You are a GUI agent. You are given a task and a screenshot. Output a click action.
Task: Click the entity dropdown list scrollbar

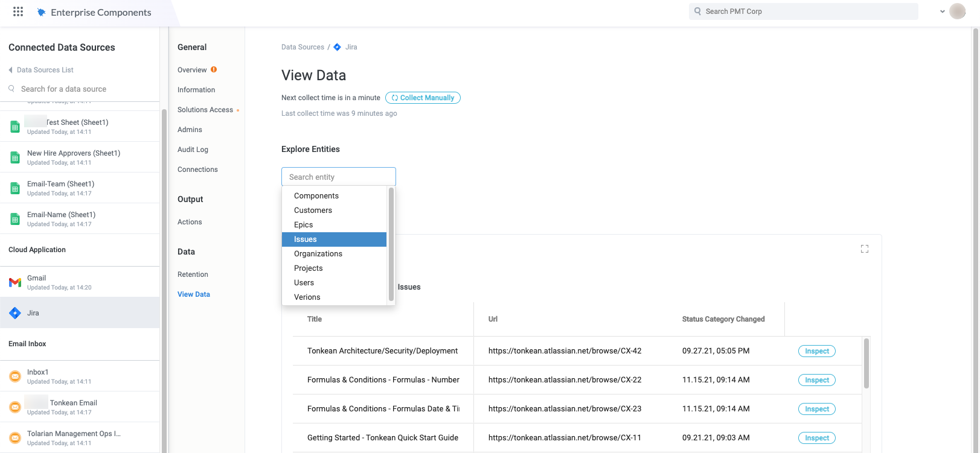pyautogui.click(x=391, y=244)
